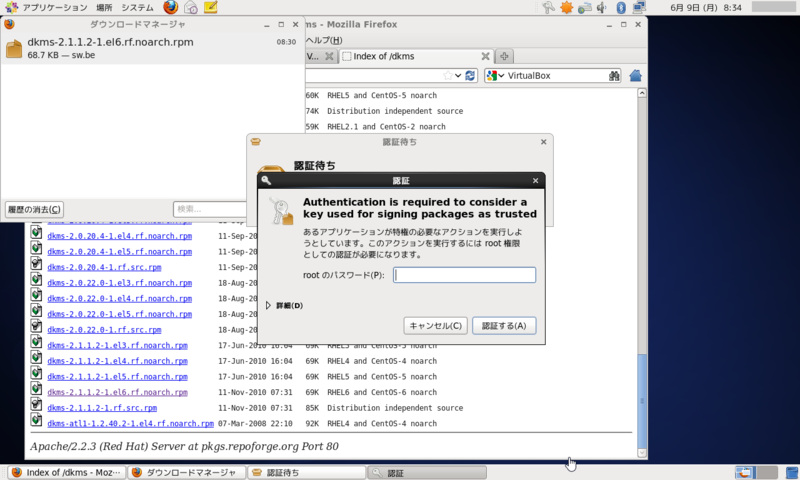
Task: Close the partially hidden V... tab
Action: point(329,56)
